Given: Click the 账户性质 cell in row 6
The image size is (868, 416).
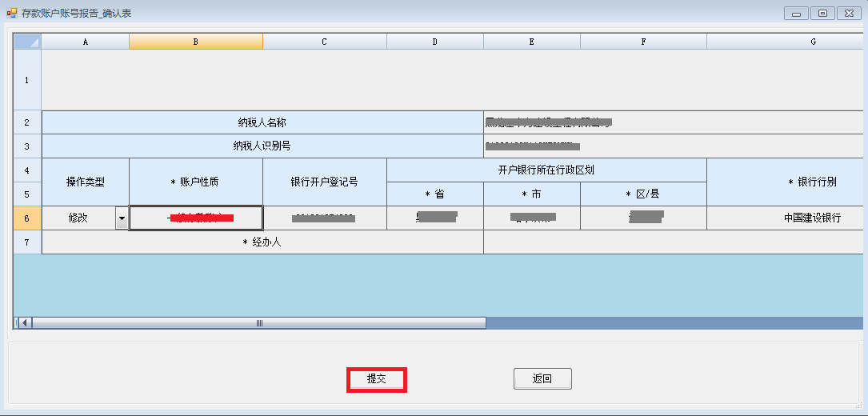Looking at the screenshot, I should point(196,218).
